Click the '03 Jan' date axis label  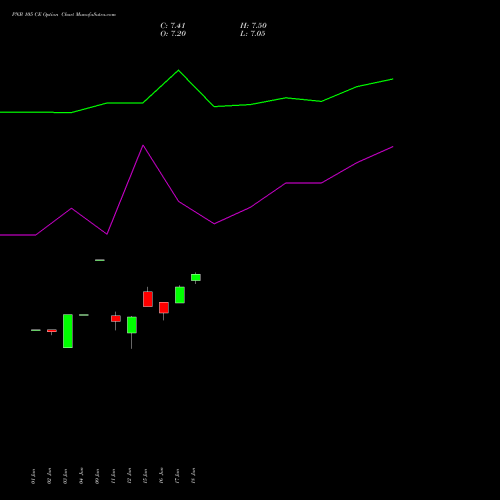pyautogui.click(x=65, y=476)
